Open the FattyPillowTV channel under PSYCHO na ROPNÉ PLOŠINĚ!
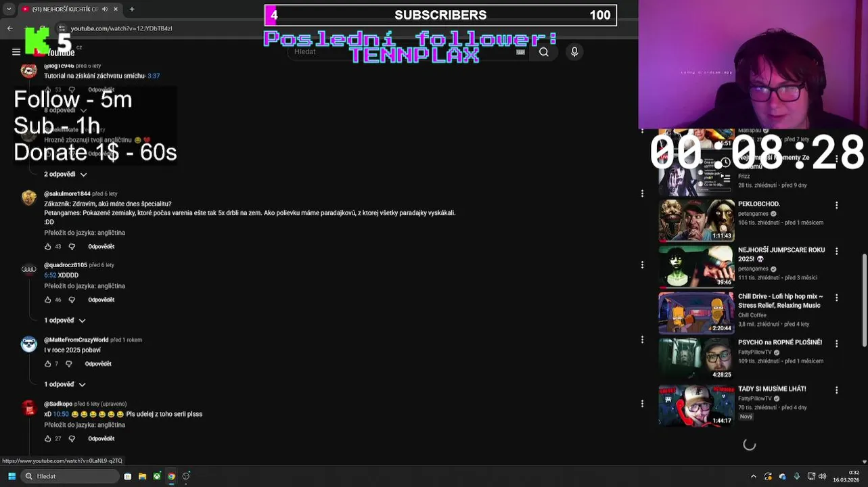 pyautogui.click(x=754, y=352)
